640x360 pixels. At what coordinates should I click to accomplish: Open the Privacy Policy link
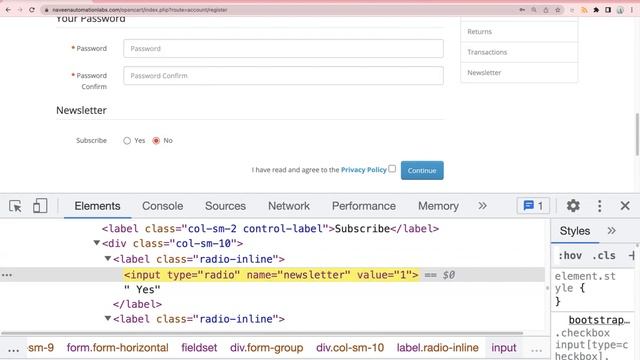tap(364, 170)
